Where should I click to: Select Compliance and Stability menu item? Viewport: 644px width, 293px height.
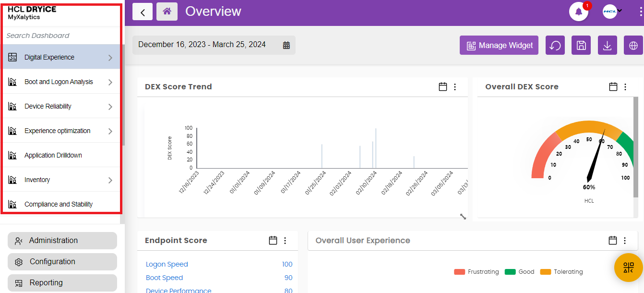59,205
